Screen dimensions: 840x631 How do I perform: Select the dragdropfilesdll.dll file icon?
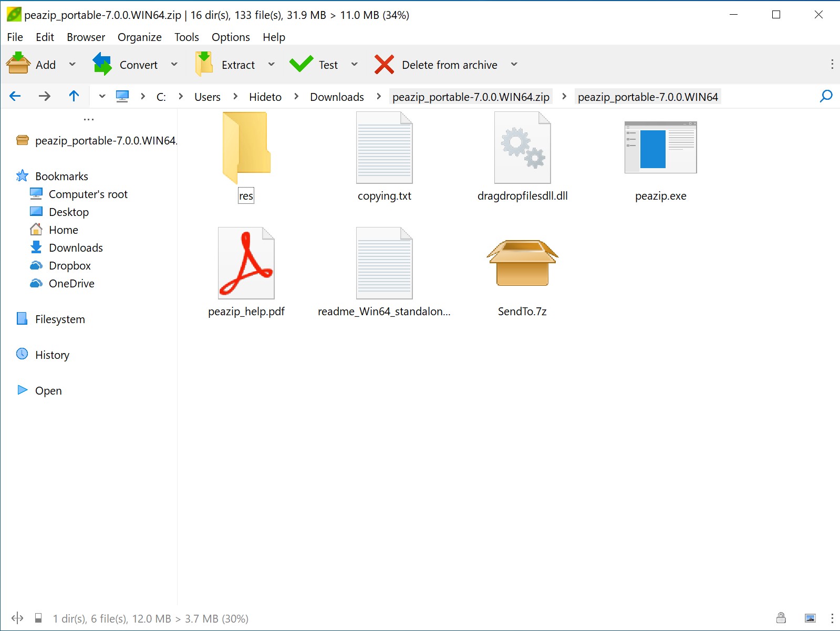tap(523, 148)
